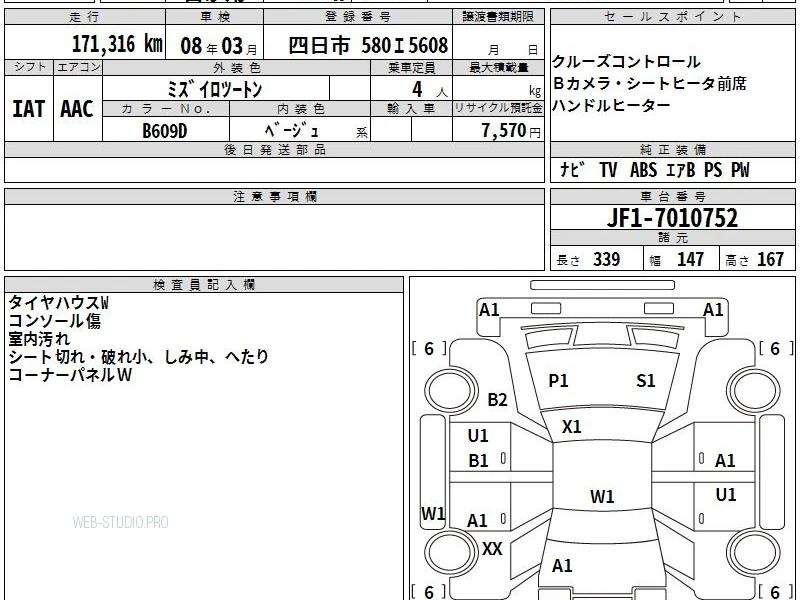800x600 pixels.
Task: Click the air conditioner value AAC
Action: pos(77,109)
